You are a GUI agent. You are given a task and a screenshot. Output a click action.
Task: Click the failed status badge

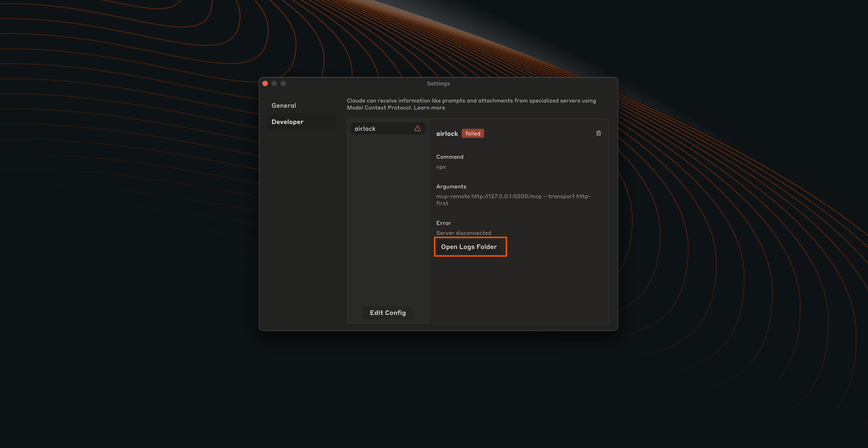473,133
